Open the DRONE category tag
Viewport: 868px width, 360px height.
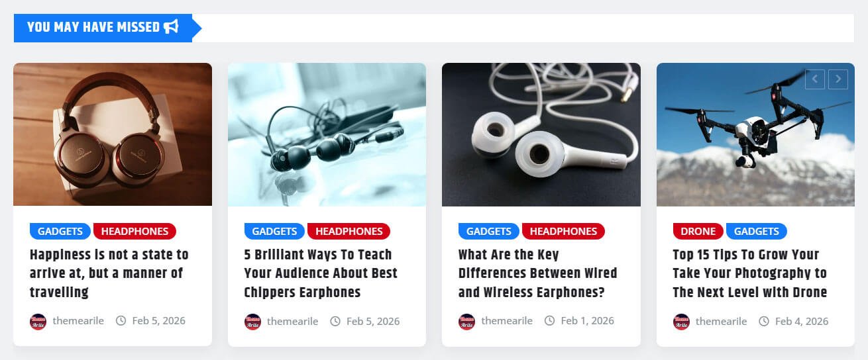click(x=698, y=231)
